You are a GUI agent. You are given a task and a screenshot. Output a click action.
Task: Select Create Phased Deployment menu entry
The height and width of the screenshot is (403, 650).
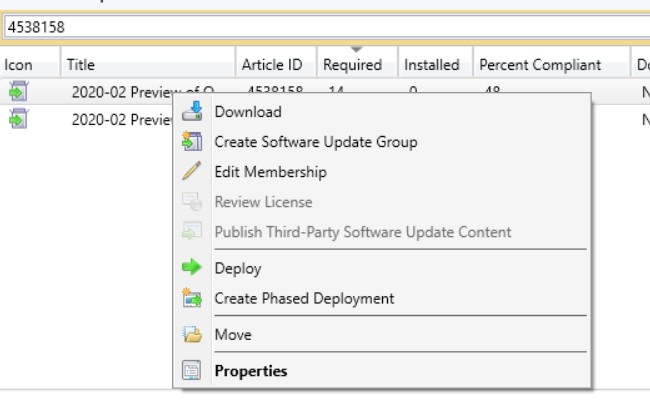(304, 298)
